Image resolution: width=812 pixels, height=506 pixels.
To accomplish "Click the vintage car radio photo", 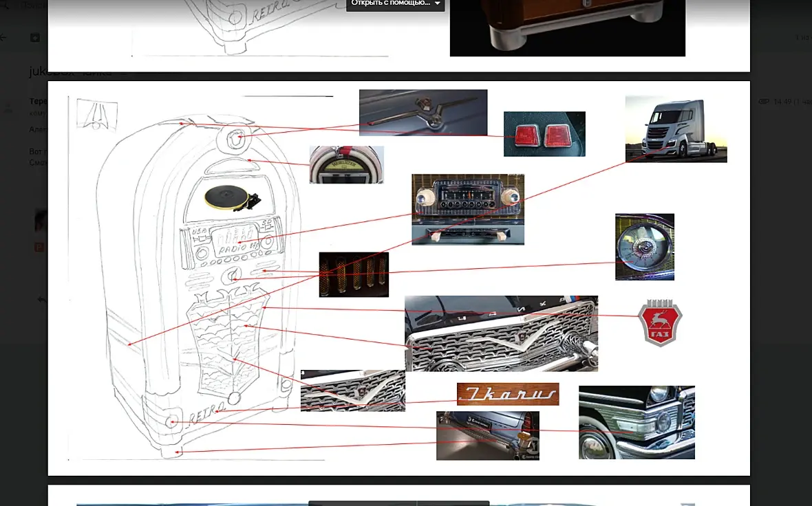I will (x=468, y=209).
